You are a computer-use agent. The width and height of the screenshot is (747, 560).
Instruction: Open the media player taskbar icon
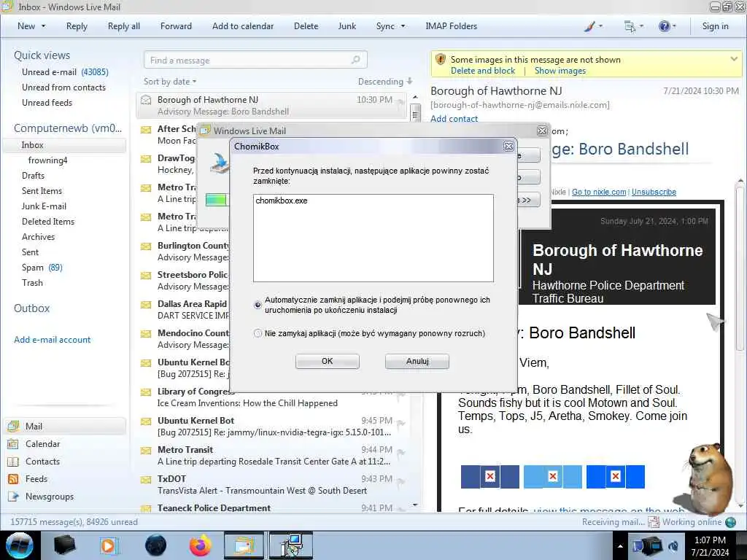pyautogui.click(x=108, y=545)
